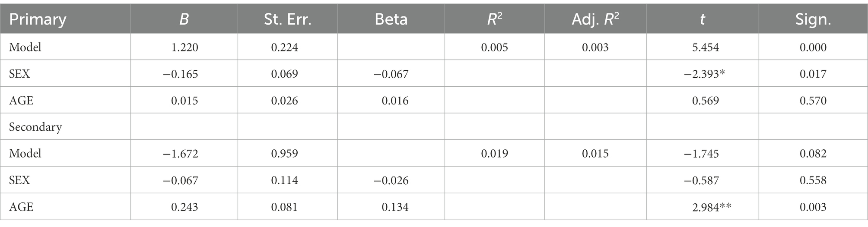Click the 1.220 B value cell
Viewport: 868px width, 227px height.
pyautogui.click(x=184, y=47)
